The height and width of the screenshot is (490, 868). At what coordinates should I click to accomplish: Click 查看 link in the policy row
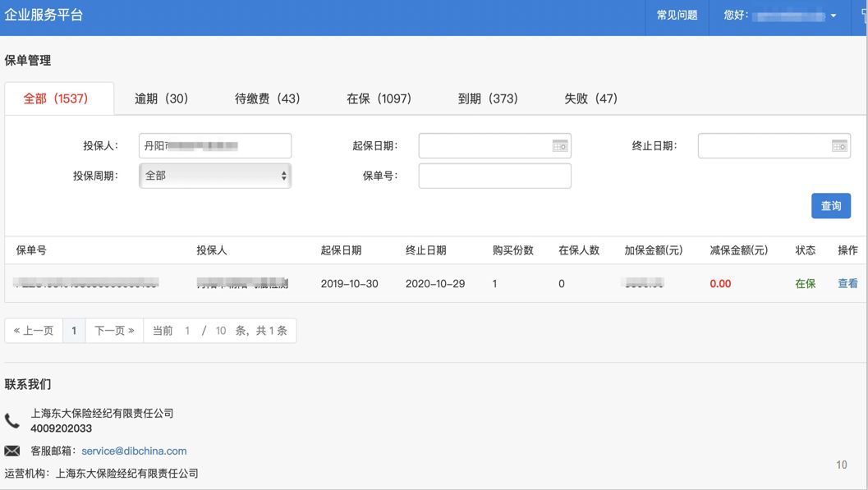[847, 284]
